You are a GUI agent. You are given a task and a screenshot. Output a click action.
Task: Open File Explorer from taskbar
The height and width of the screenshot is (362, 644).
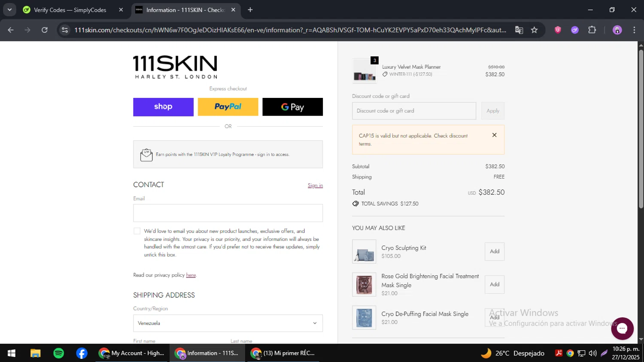coord(35,353)
